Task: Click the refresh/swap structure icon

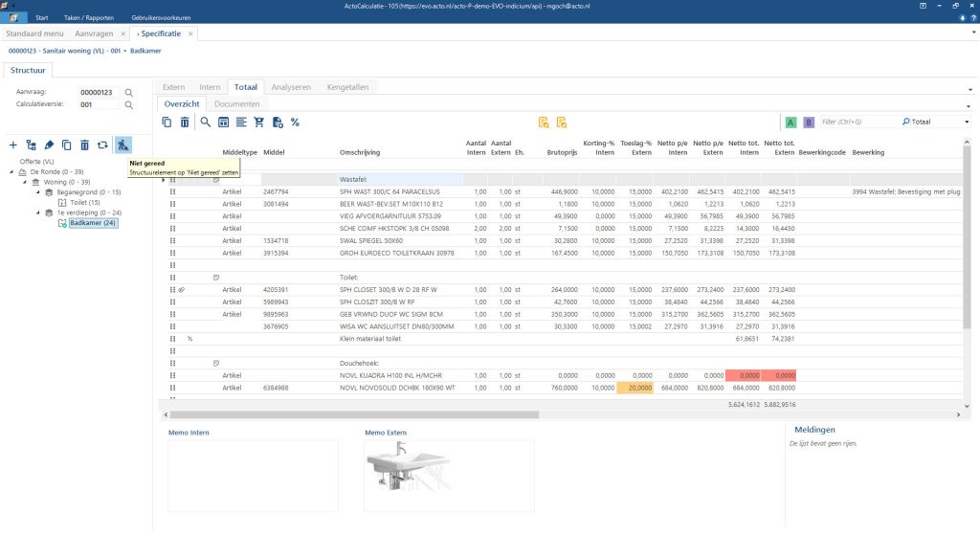Action: coord(102,145)
